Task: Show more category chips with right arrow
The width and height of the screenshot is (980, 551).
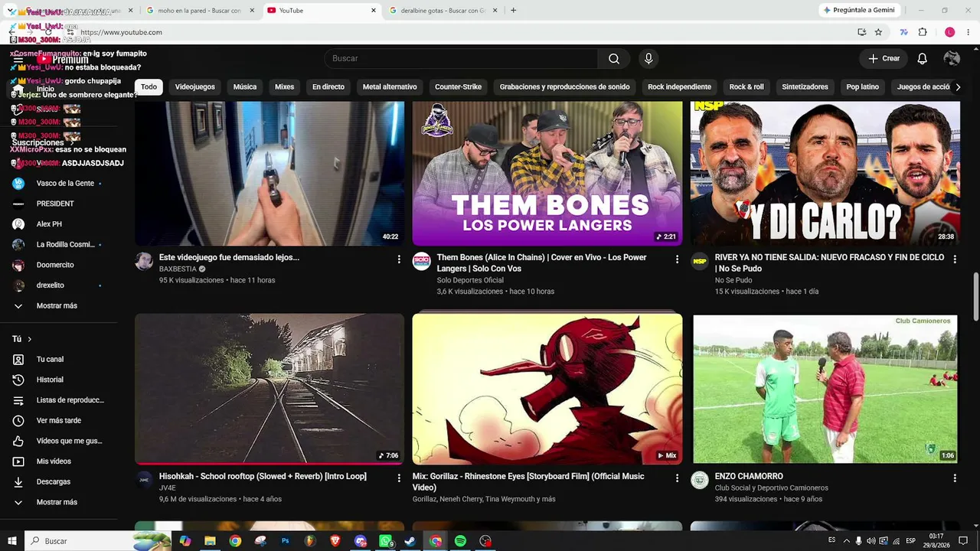Action: (x=957, y=87)
